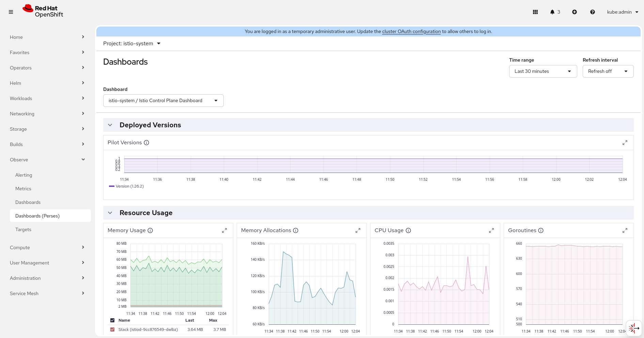644x338 pixels.
Task: Toggle the select-all Name legend checkbox
Action: point(112,320)
